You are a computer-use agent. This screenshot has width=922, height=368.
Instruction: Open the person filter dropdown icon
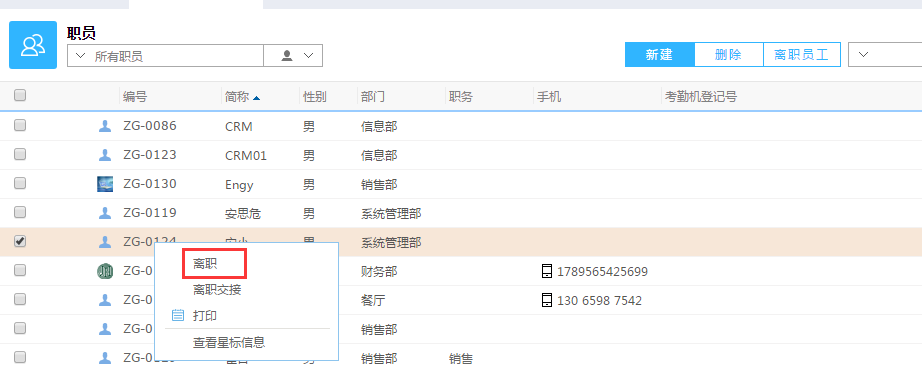293,56
